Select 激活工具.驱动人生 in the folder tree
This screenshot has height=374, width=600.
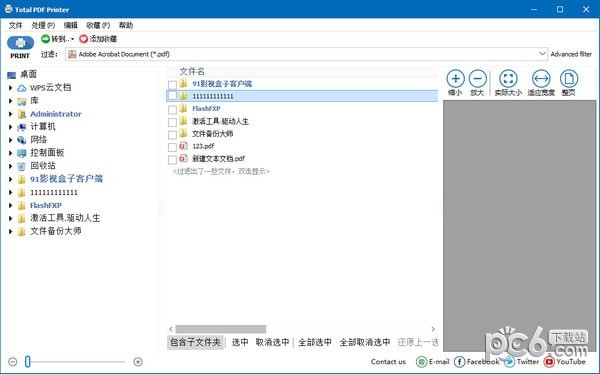(x=65, y=218)
